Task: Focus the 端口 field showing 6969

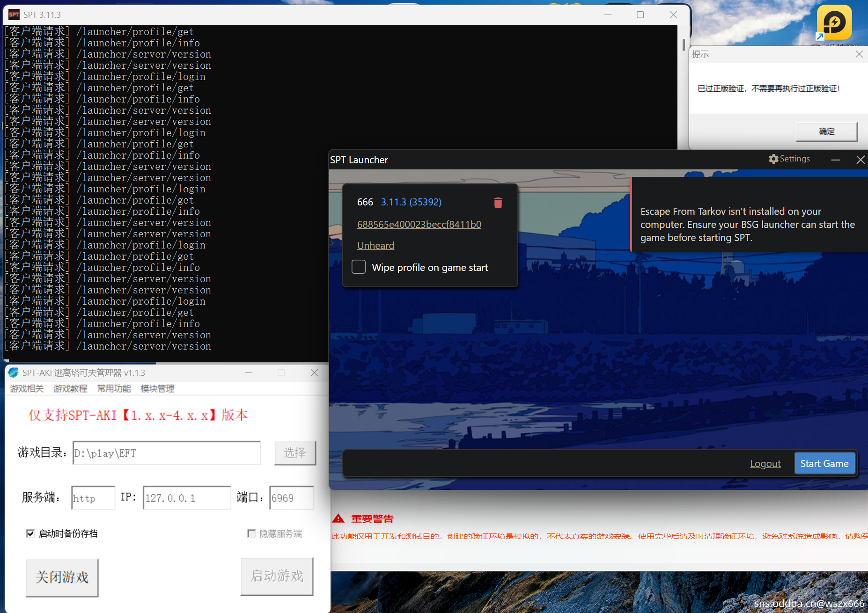Action: (292, 497)
